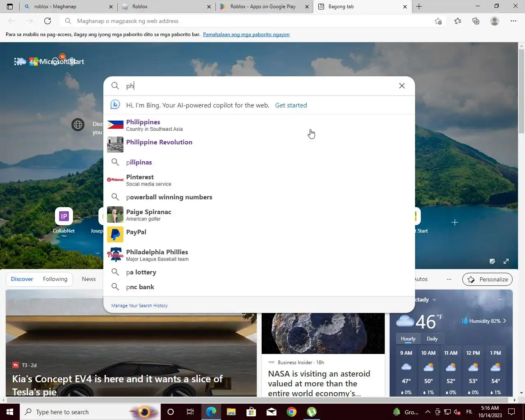Open Google Chrome from taskbar
Viewport: 525px width, 420px height.
point(292,412)
